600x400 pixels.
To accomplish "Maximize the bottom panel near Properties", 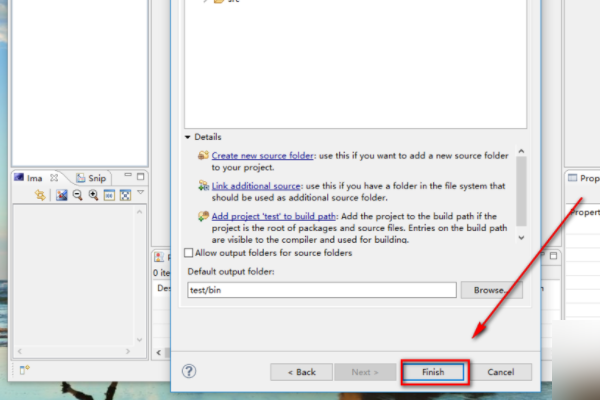I will click(x=553, y=256).
